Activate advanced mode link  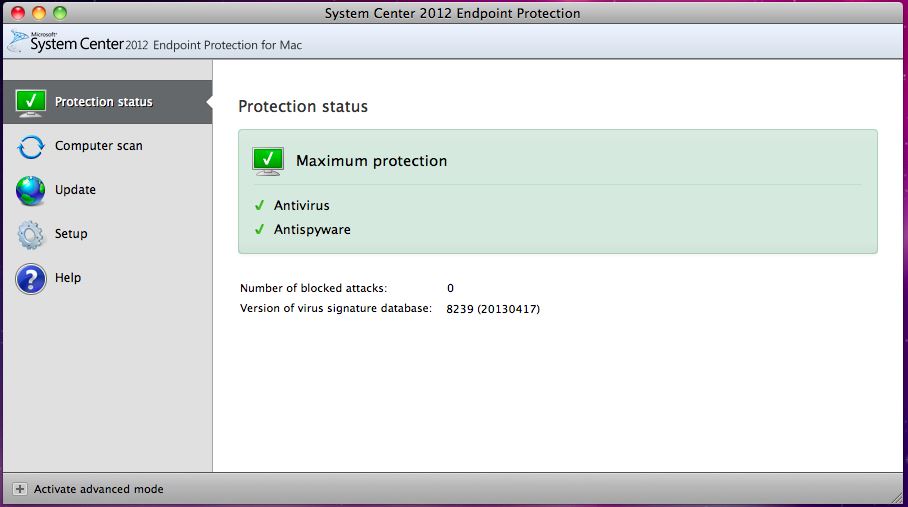click(x=98, y=489)
